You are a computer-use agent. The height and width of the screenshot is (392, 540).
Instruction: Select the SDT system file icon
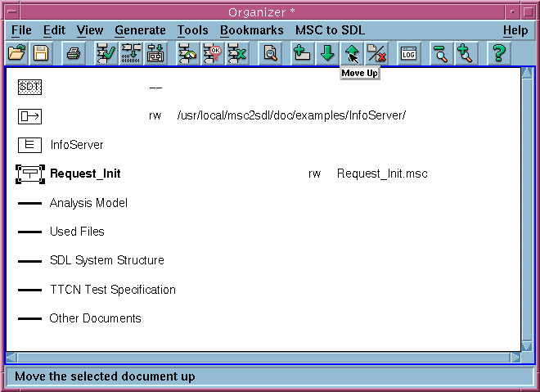pyautogui.click(x=29, y=87)
